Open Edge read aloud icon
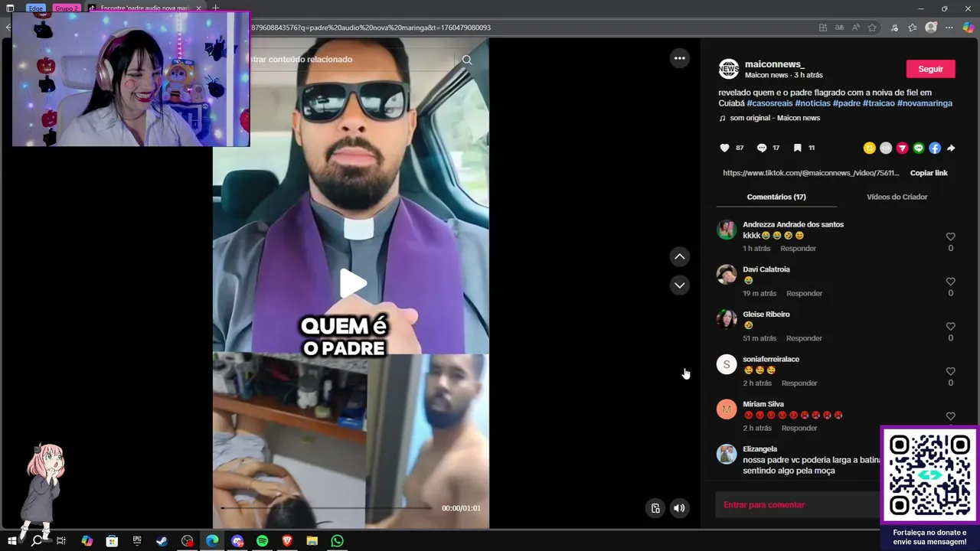This screenshot has width=980, height=551. tap(855, 28)
